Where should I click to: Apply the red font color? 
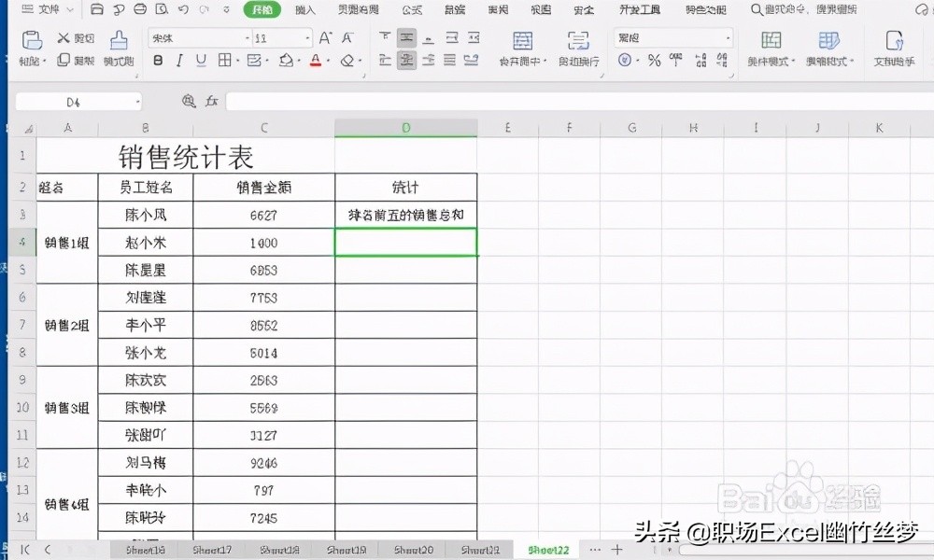click(316, 60)
